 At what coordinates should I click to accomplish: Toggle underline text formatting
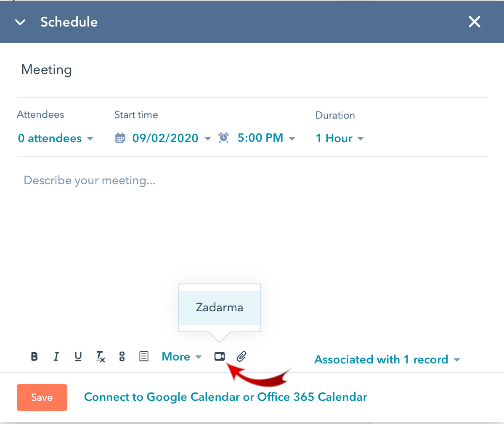[78, 357]
